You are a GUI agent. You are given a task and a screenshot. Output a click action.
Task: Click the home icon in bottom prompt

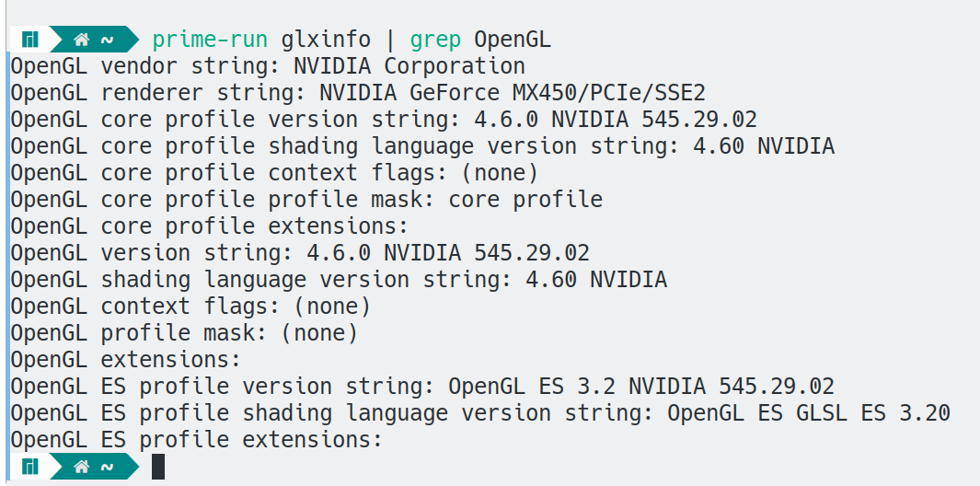[81, 467]
